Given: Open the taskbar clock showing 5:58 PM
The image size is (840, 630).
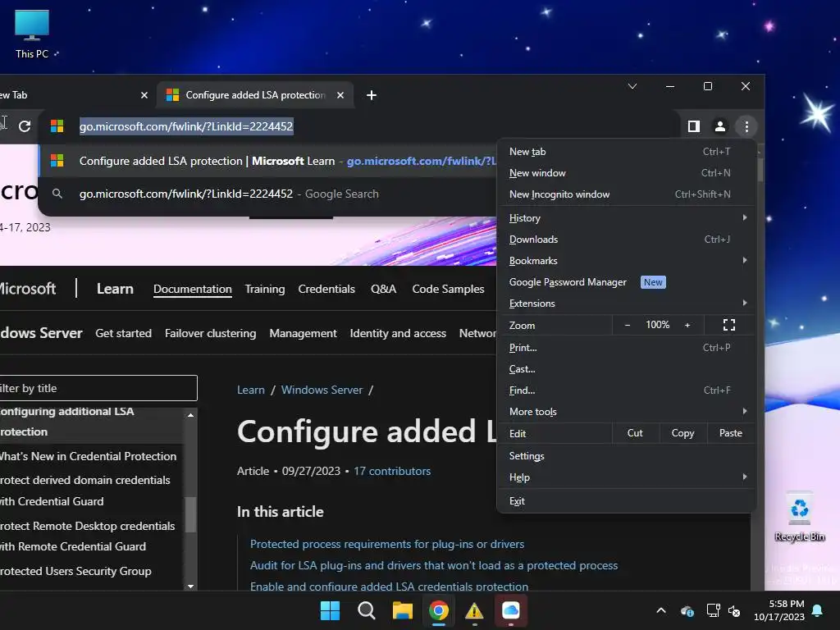Looking at the screenshot, I should 779,610.
